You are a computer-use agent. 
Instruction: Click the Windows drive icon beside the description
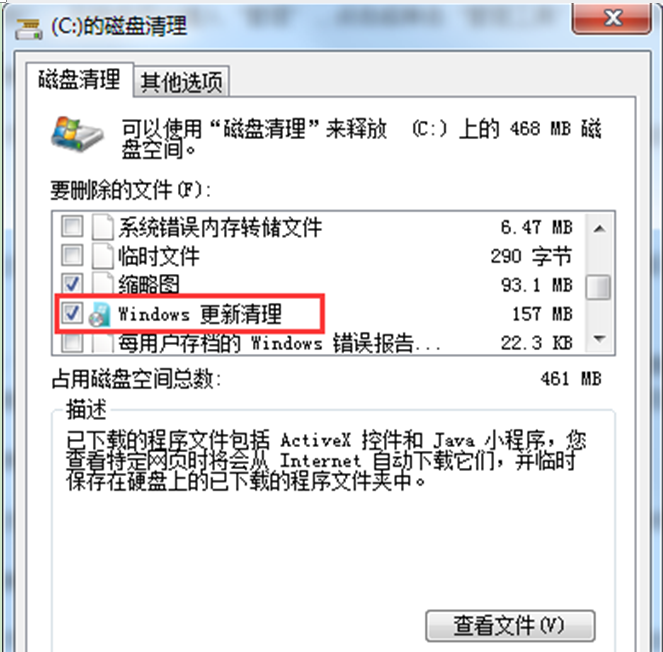77,134
